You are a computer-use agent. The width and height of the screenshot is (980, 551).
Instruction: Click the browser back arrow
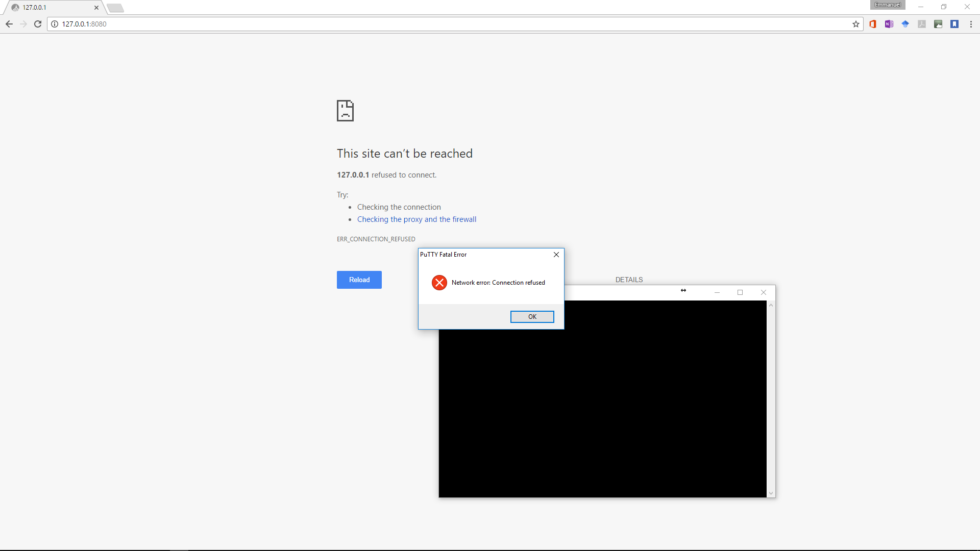point(9,24)
